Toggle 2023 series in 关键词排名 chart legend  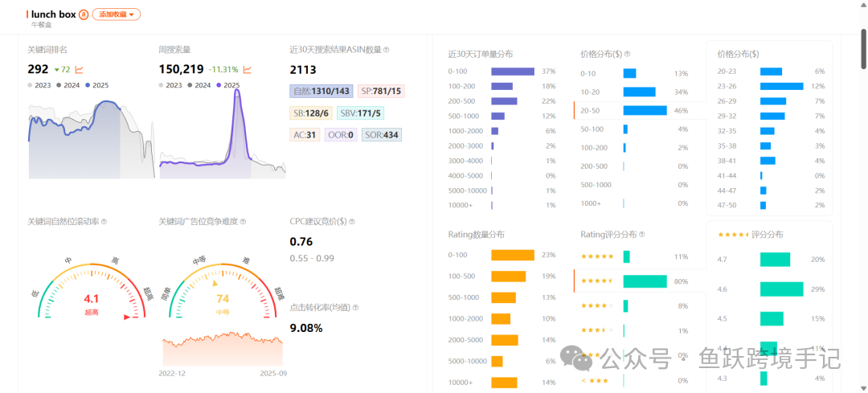click(39, 85)
